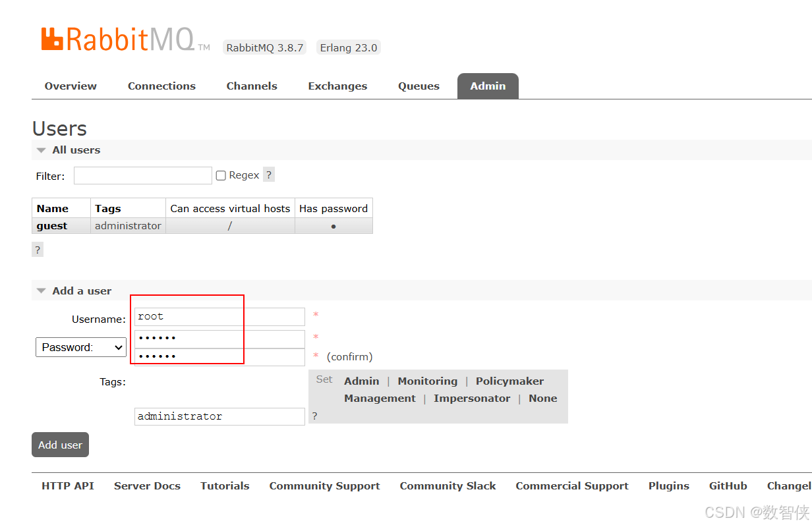
Task: Open the Community Support link
Action: click(x=324, y=485)
